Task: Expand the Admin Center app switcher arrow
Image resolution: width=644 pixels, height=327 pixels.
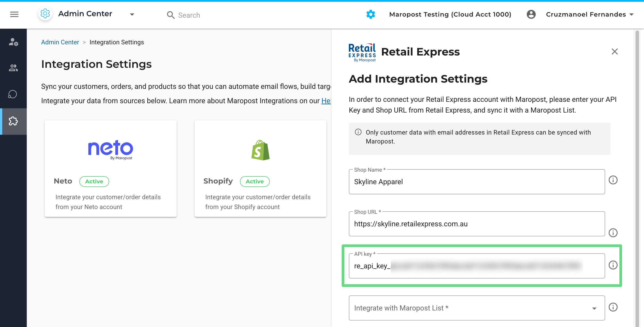Action: [x=132, y=15]
